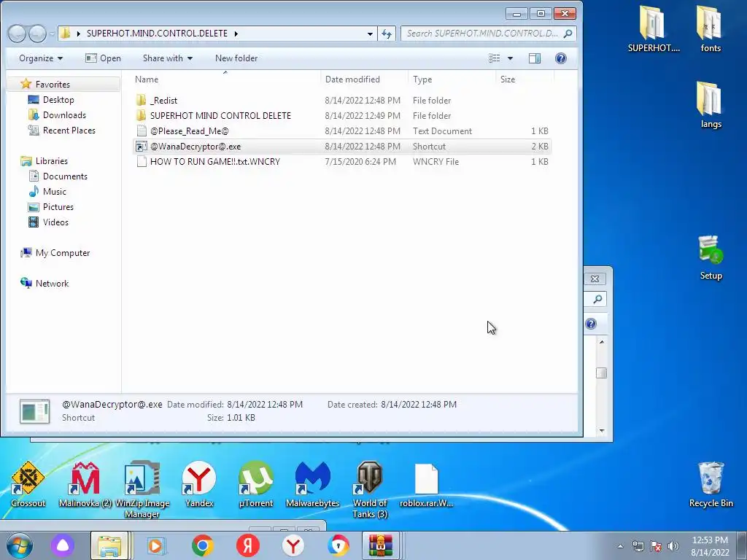Refresh the SUPERHOT.MIND.CONTROL.DELETE folder view
747x560 pixels.
pos(387,34)
